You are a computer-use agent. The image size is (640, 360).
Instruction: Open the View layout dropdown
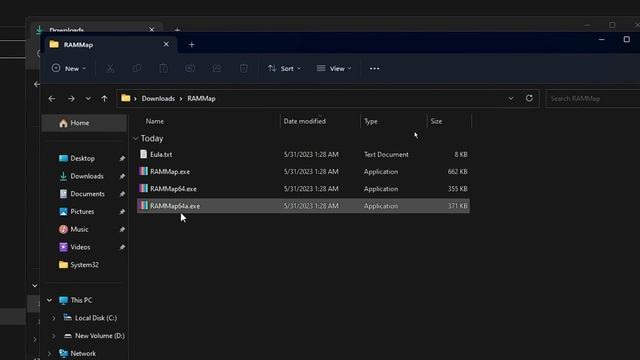point(334,69)
